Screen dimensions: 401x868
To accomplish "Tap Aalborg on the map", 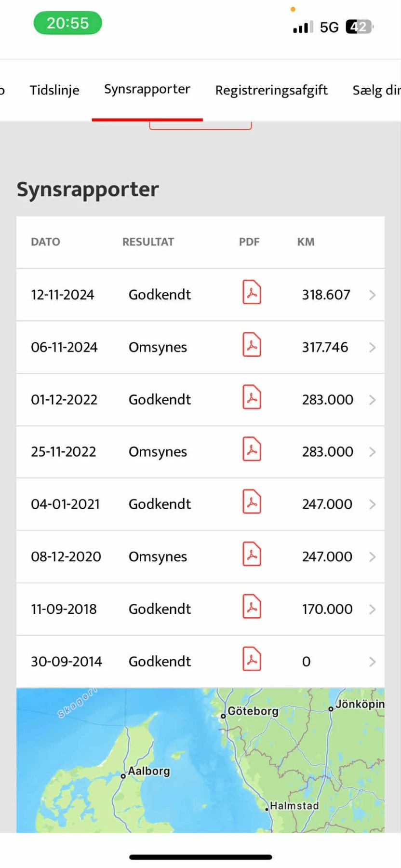I will (x=148, y=771).
